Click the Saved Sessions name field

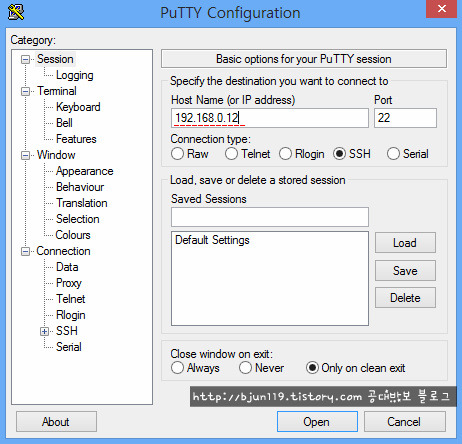coord(270,217)
